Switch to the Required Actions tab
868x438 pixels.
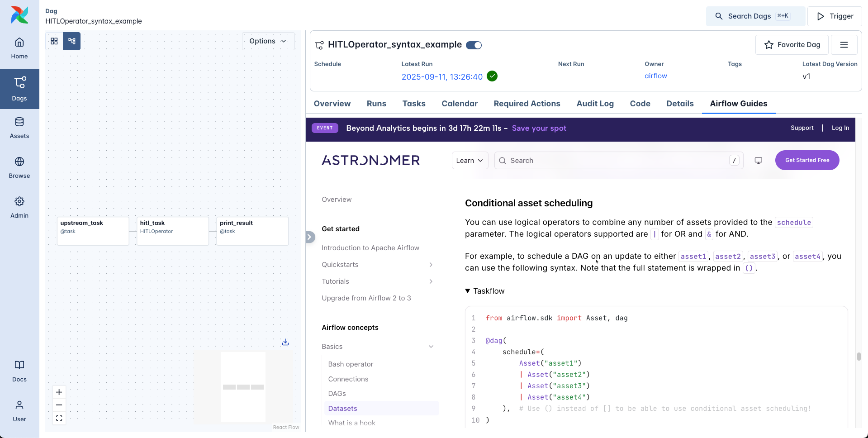click(x=527, y=104)
